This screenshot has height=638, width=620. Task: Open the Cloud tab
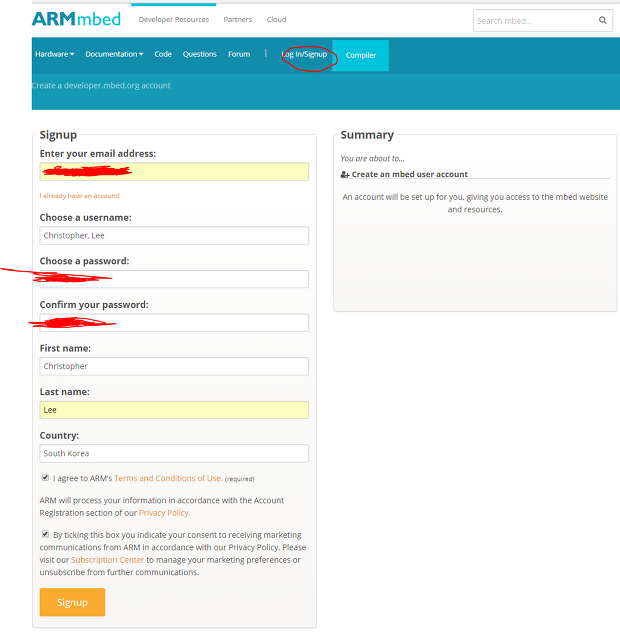click(x=276, y=20)
